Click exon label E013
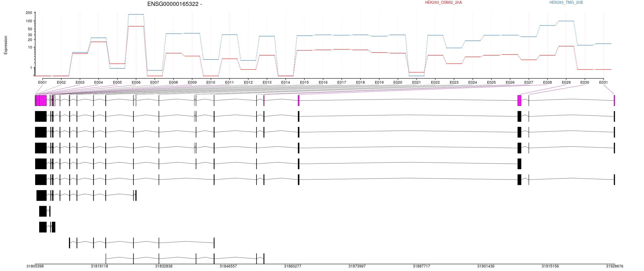The image size is (644, 271). (267, 82)
